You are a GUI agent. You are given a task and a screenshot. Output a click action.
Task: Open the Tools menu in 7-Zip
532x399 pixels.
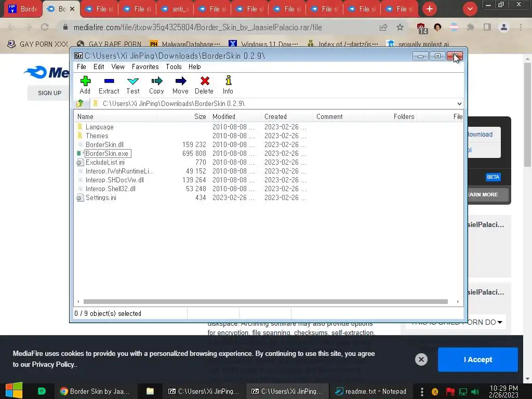click(174, 67)
